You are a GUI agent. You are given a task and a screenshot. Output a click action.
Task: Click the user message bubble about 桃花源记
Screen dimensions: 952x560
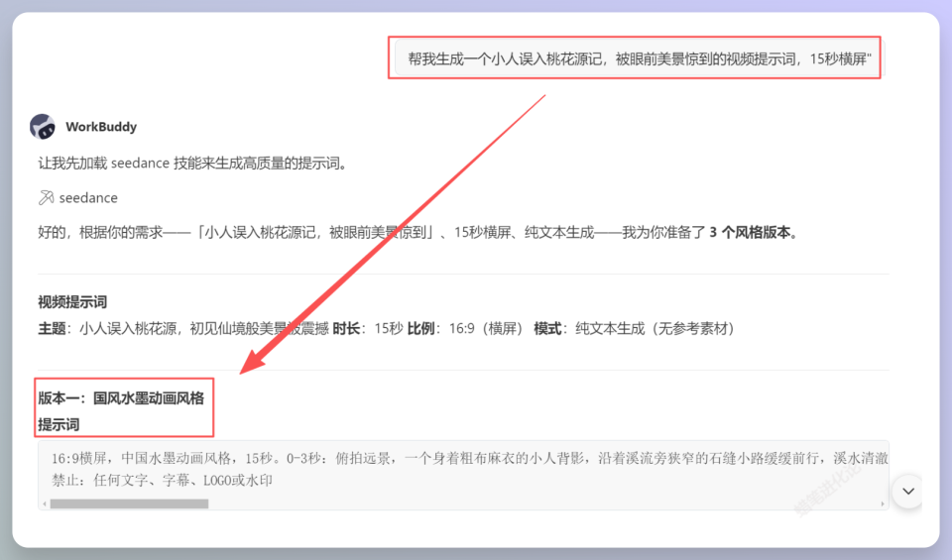pos(638,58)
